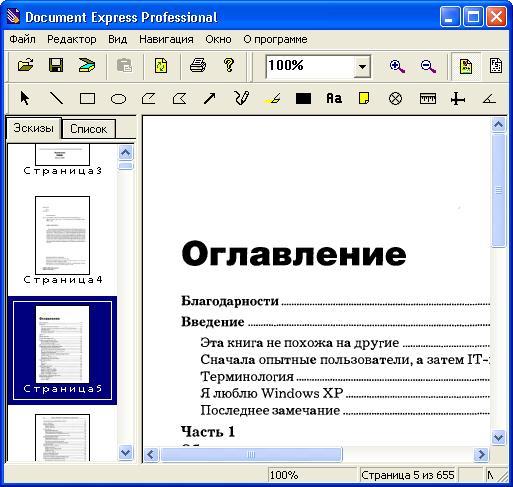This screenshot has width=513, height=487.
Task: Toggle the color page view mode icon
Action: click(x=466, y=66)
